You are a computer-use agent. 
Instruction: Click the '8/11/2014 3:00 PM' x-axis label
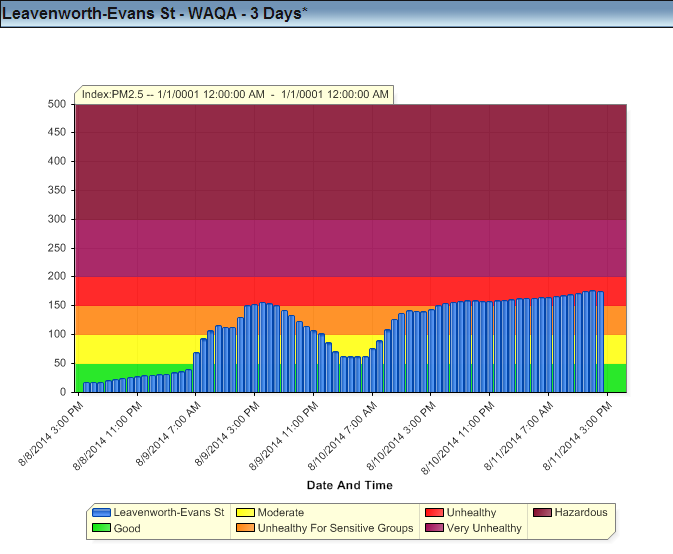[x=577, y=436]
